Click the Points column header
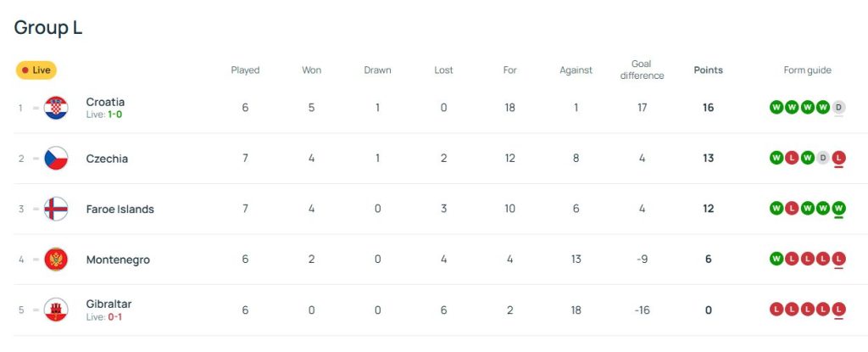This screenshot has width=868, height=352. 708,70
